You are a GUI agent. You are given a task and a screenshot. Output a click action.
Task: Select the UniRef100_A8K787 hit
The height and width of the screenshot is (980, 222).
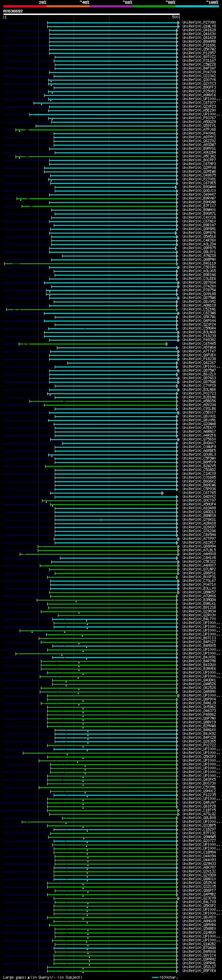click(199, 868)
